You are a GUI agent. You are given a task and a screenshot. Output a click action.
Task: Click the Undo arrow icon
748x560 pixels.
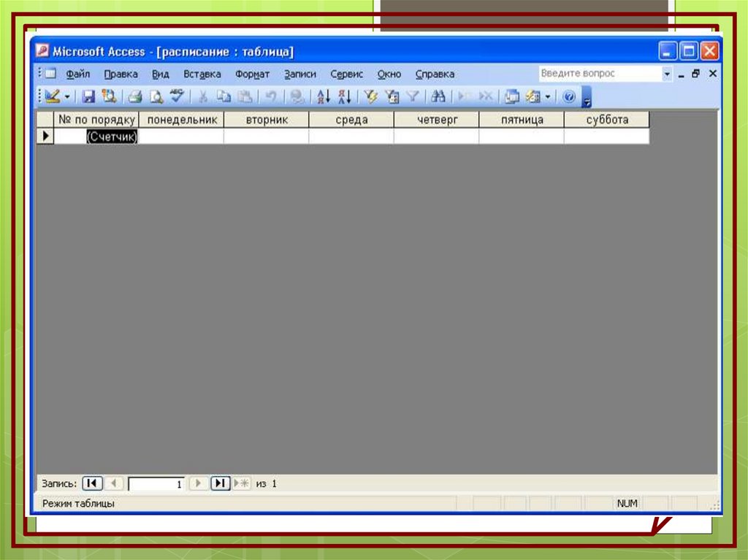coord(271,97)
